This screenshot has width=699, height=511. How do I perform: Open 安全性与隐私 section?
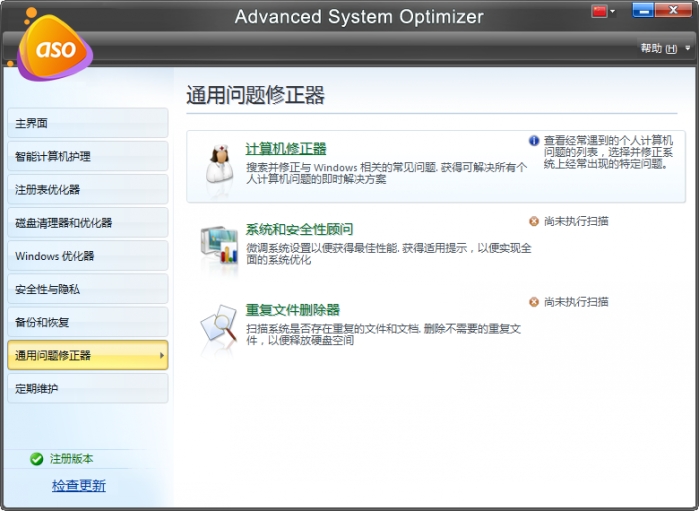(x=88, y=289)
